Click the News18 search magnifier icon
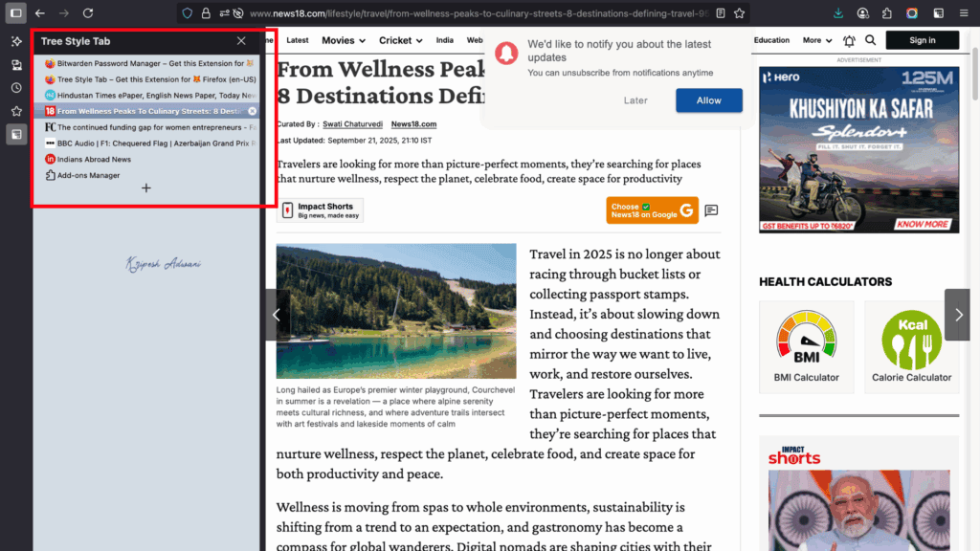980x551 pixels. 869,40
